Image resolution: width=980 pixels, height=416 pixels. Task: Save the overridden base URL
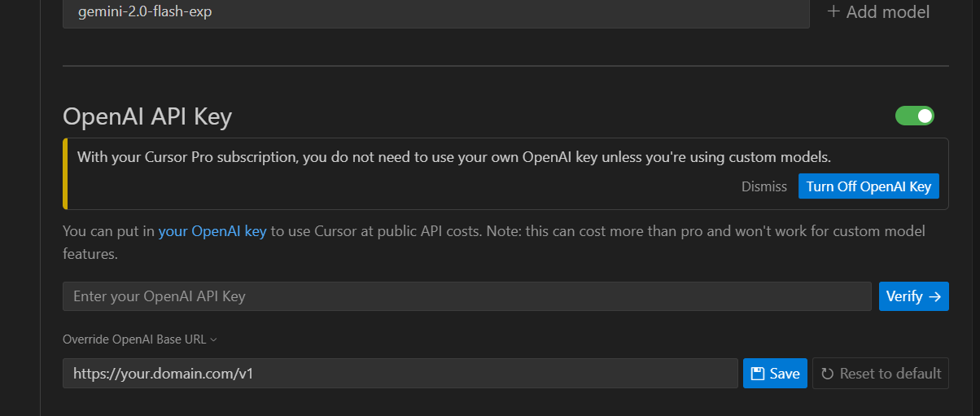pyautogui.click(x=775, y=374)
